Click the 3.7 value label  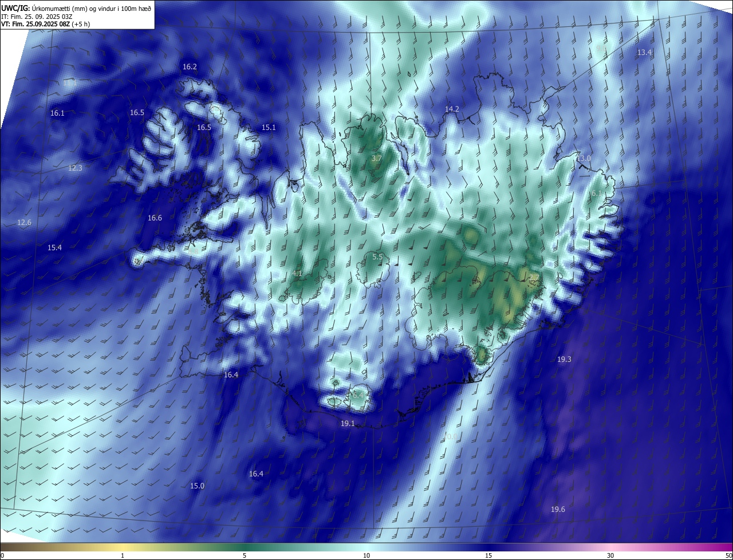point(376,159)
